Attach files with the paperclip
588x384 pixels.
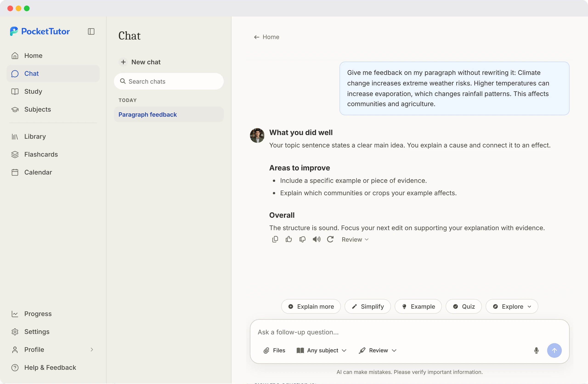(274, 350)
